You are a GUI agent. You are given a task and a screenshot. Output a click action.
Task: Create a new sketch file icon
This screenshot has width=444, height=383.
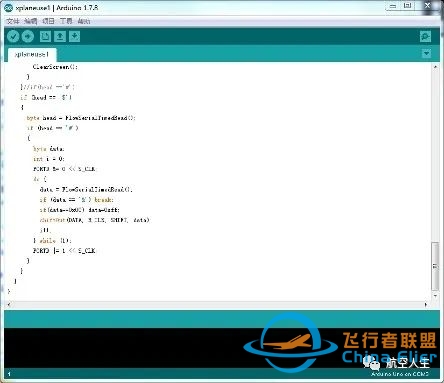pyautogui.click(x=45, y=36)
